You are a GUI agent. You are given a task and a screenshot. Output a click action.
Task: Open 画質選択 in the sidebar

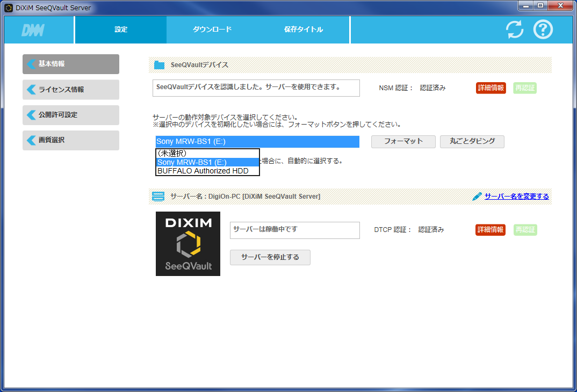tap(71, 140)
